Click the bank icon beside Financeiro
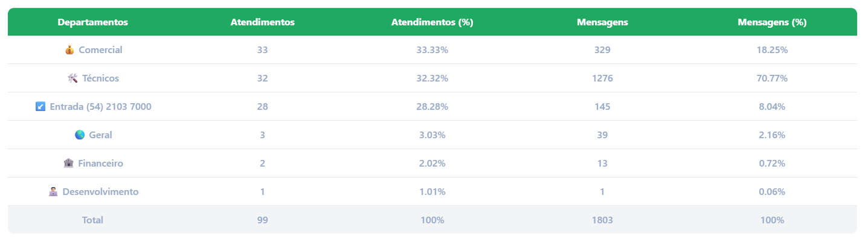The height and width of the screenshot is (239, 868). (68, 164)
